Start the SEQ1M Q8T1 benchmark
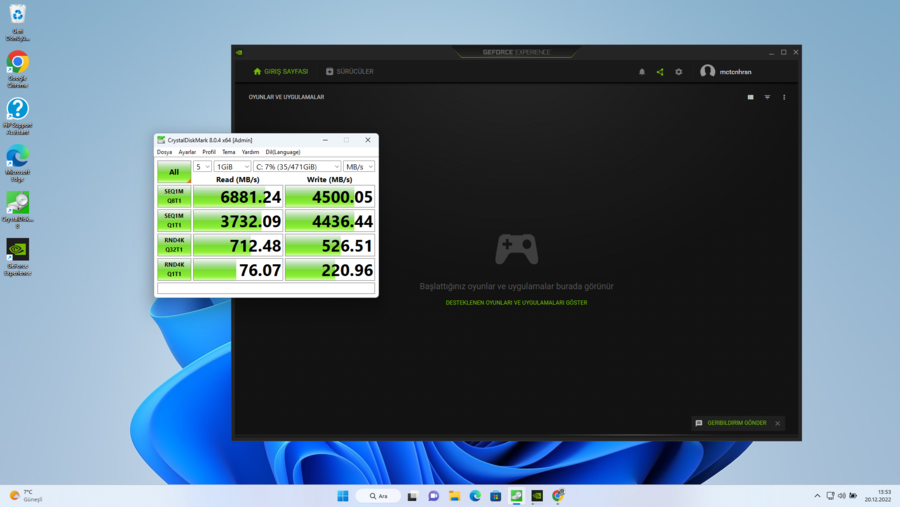The image size is (900, 507). tap(174, 196)
